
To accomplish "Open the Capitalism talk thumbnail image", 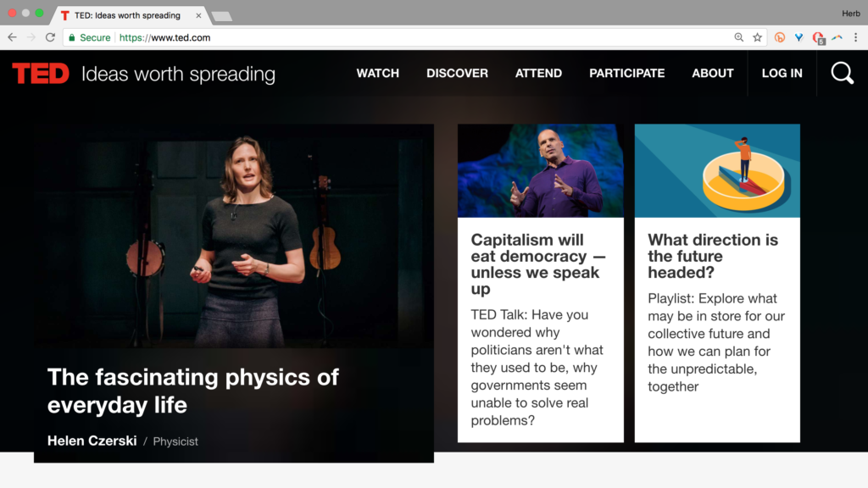I will (x=540, y=170).
